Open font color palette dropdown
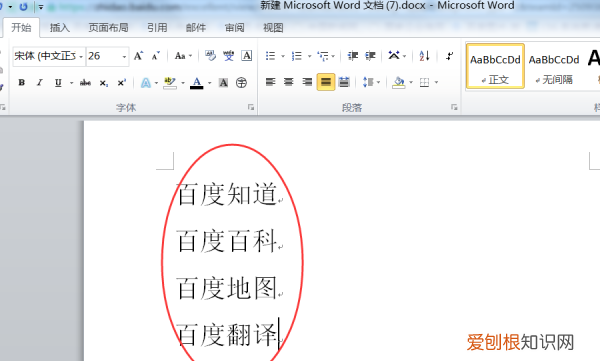The height and width of the screenshot is (361, 600). [210, 83]
